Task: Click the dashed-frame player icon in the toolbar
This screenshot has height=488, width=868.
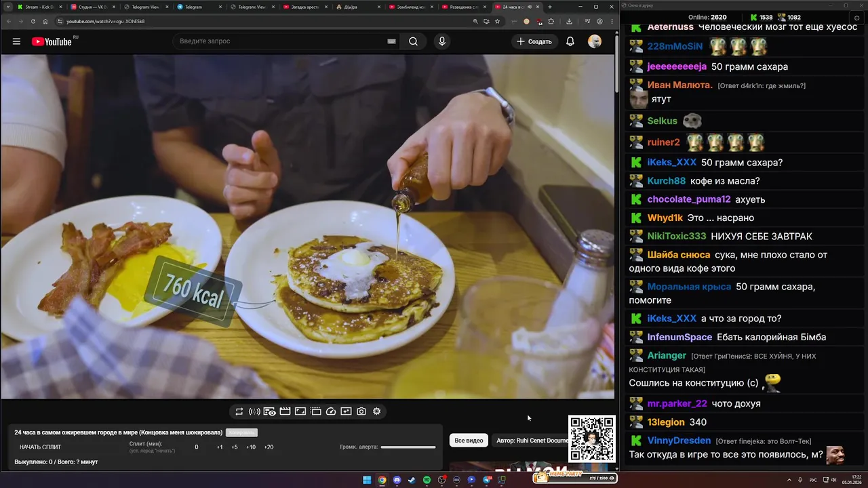Action: coord(316,411)
